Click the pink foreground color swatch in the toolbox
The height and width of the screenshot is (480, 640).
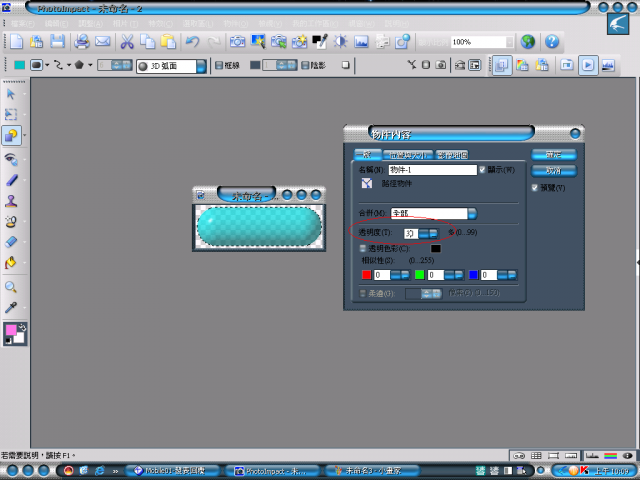tap(11, 330)
